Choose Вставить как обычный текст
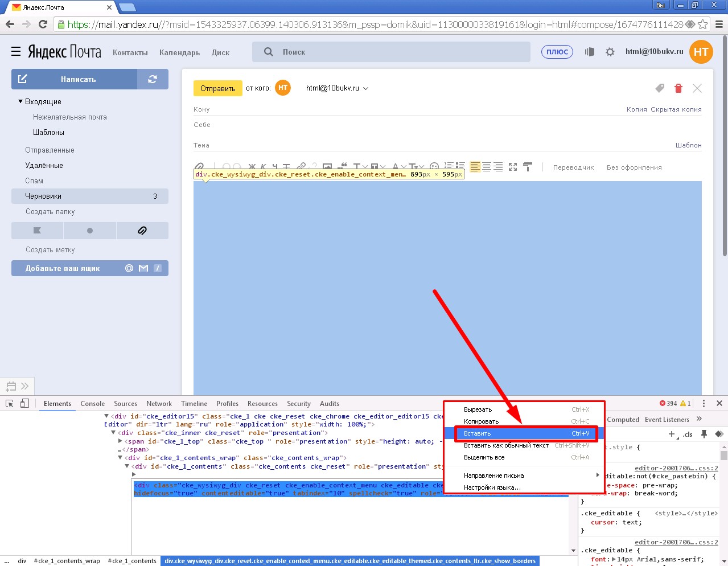 (506, 445)
